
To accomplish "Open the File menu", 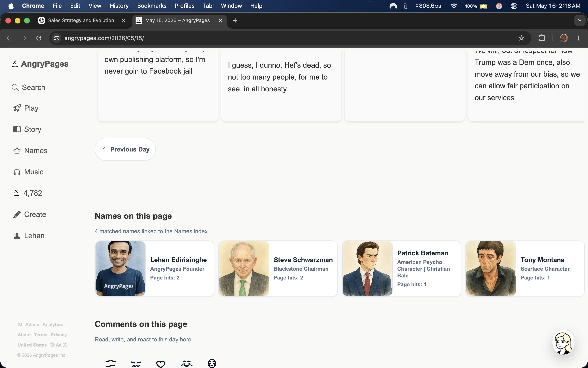I will 57,6.
